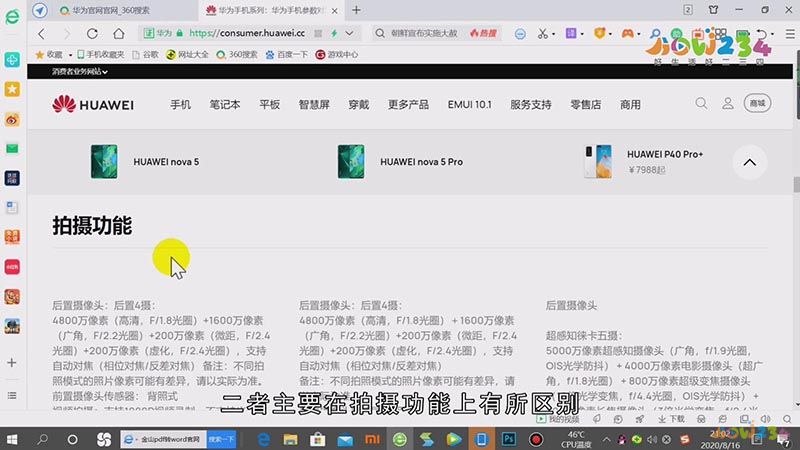Open the green mail sidebar icon
This screenshot has height=450, width=800.
[x=12, y=148]
